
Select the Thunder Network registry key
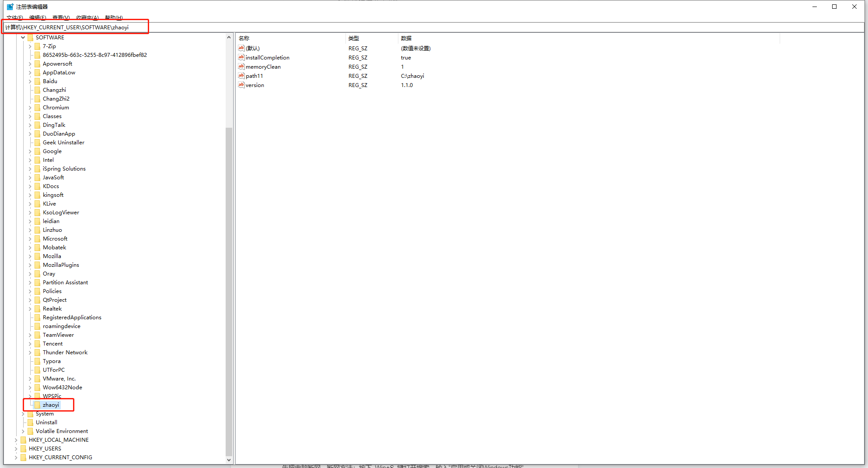pyautogui.click(x=65, y=353)
